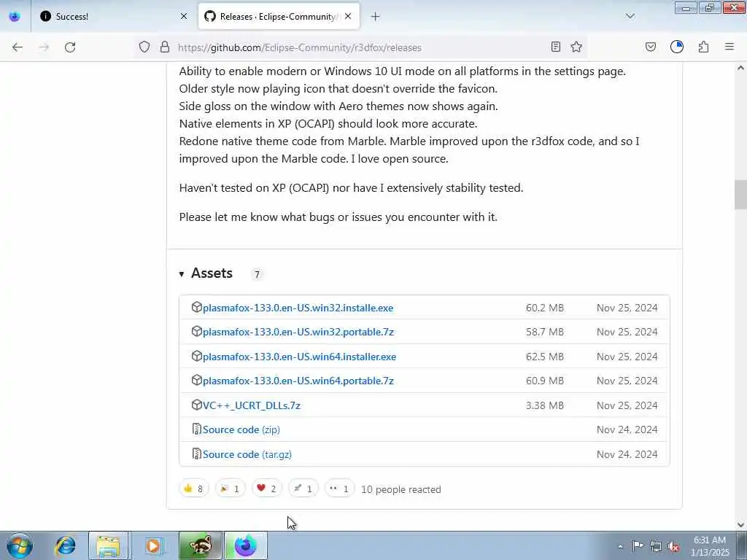Click the taskbar clock showing 6:31 AM
This screenshot has width=747, height=560.
[x=710, y=546]
